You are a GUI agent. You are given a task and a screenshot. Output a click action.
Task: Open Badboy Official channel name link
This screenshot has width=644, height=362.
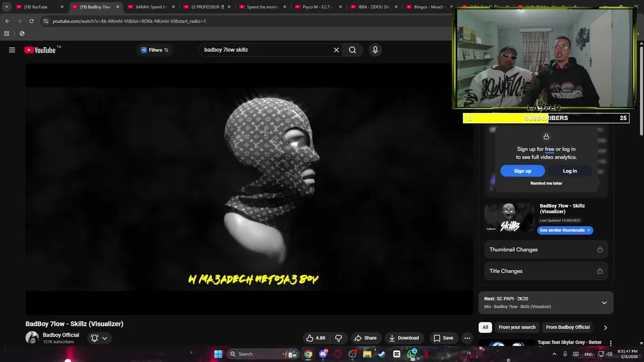61,335
